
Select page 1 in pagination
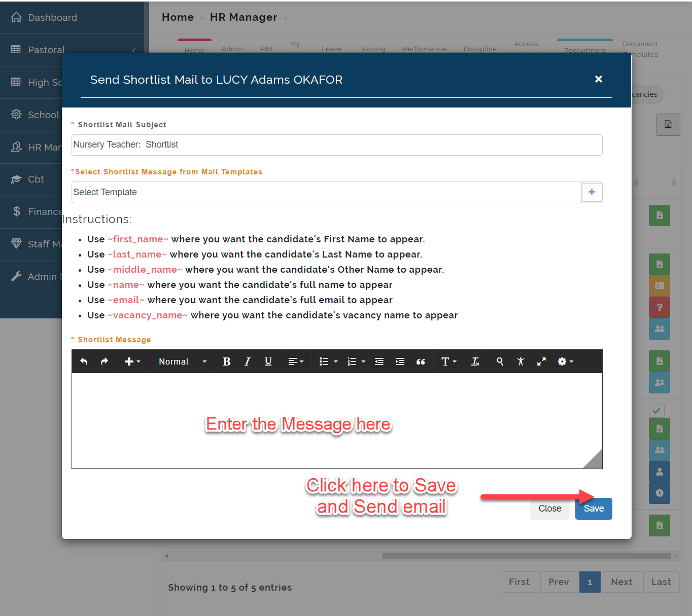[x=590, y=582]
